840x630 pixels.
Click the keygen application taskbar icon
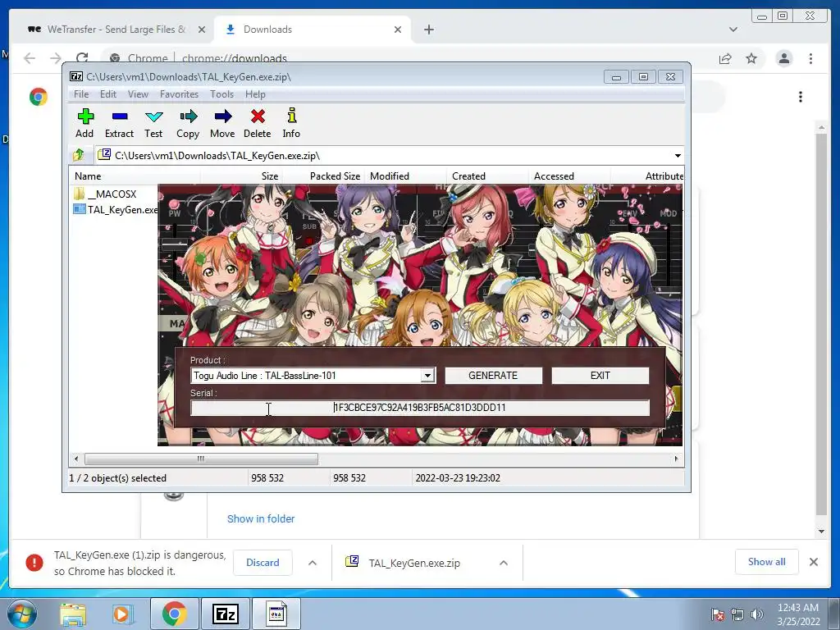tap(276, 614)
